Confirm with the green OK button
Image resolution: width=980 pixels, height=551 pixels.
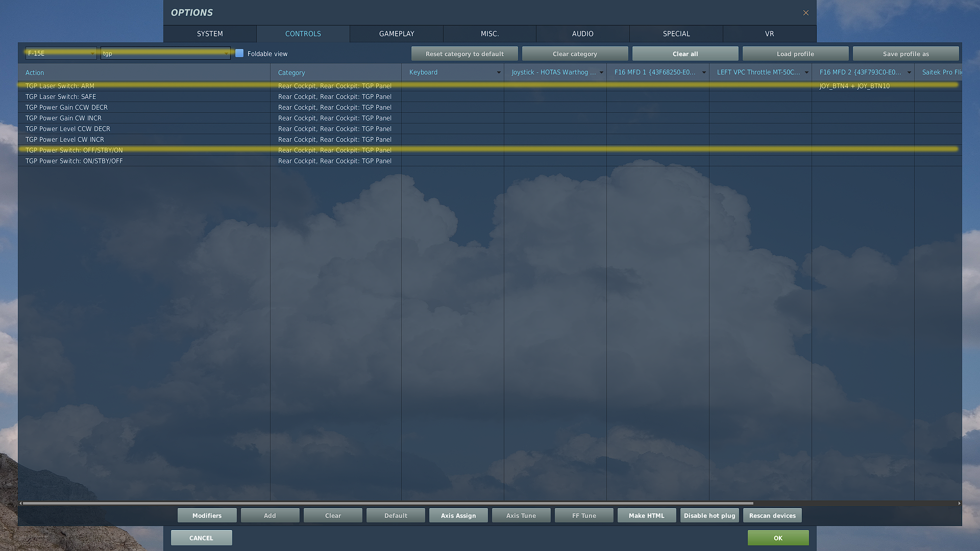(778, 538)
